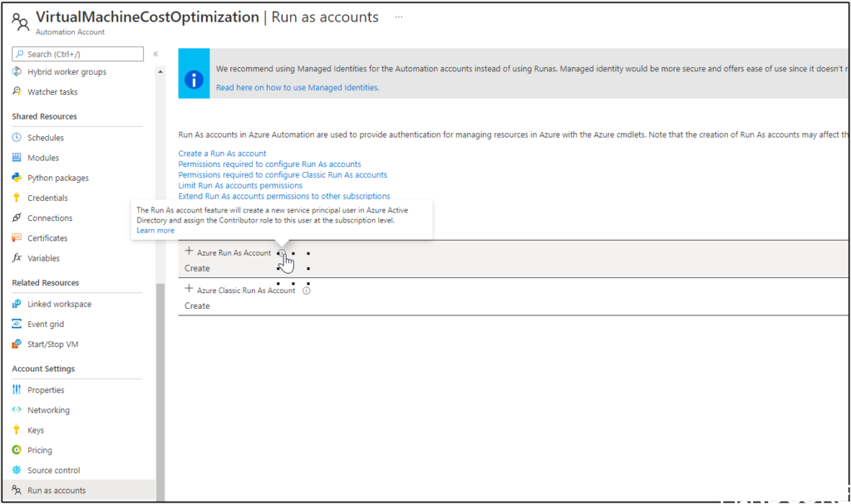Select Variables in the sidebar
This screenshot has height=504, width=851.
pos(43,258)
